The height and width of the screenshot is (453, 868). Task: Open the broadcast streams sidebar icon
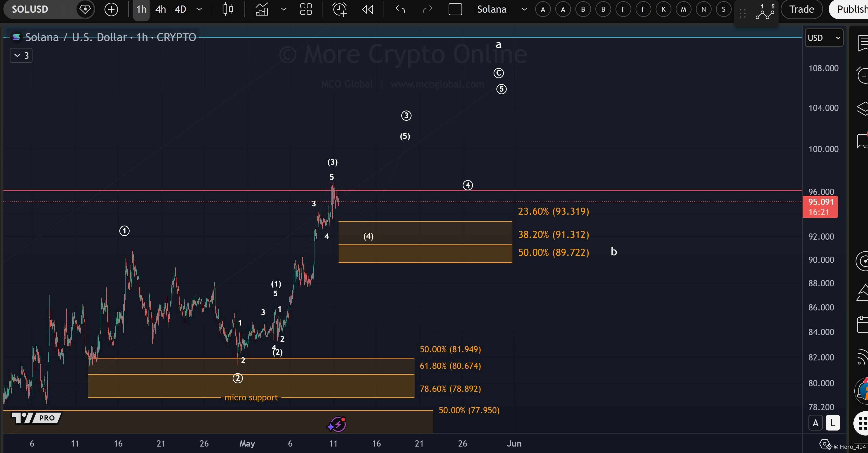[863, 357]
